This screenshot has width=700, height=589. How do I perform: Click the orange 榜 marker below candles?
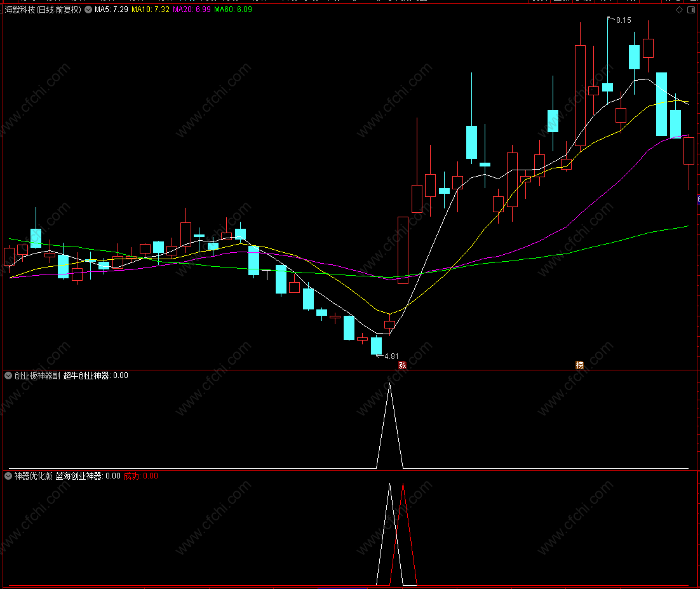(579, 365)
